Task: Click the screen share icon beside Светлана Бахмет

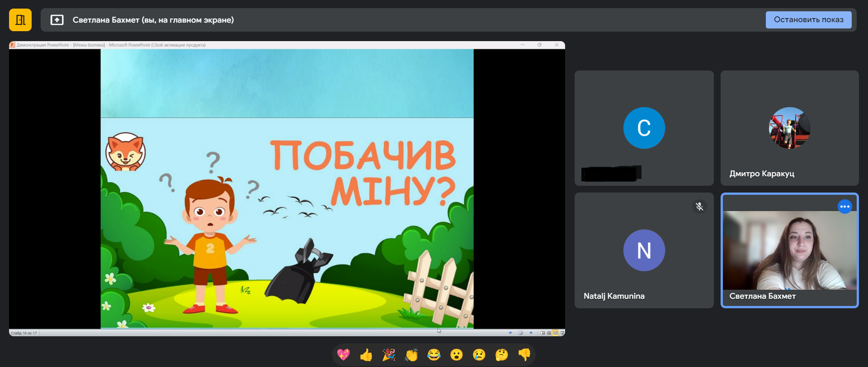Action: 57,20
